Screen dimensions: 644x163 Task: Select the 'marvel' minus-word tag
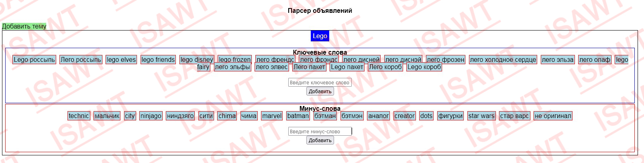pos(272,116)
